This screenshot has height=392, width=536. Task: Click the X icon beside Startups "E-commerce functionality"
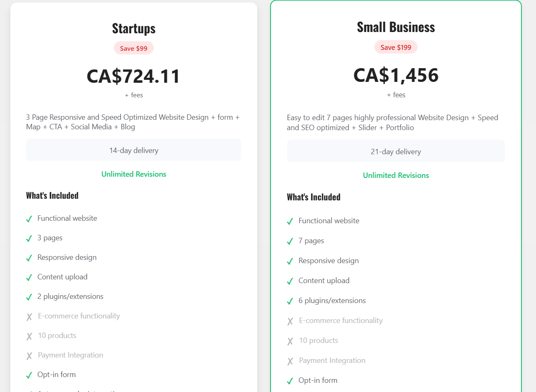(x=29, y=317)
